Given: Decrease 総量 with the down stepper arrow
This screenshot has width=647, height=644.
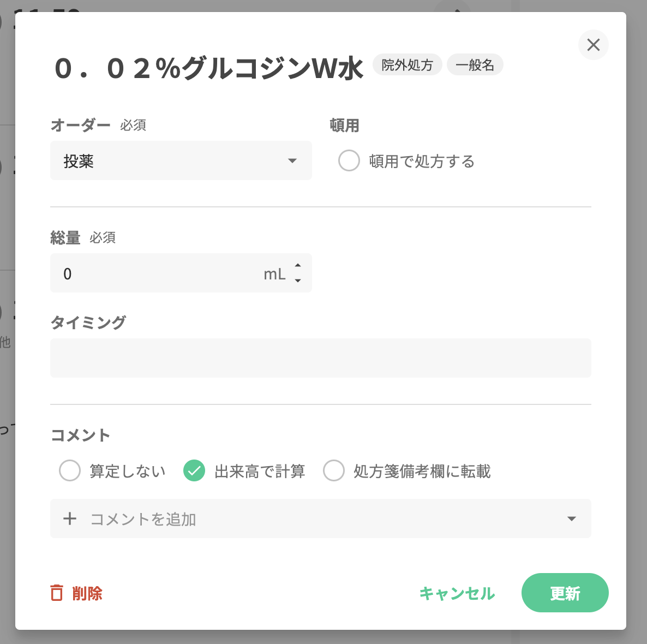Looking at the screenshot, I should pos(298,281).
